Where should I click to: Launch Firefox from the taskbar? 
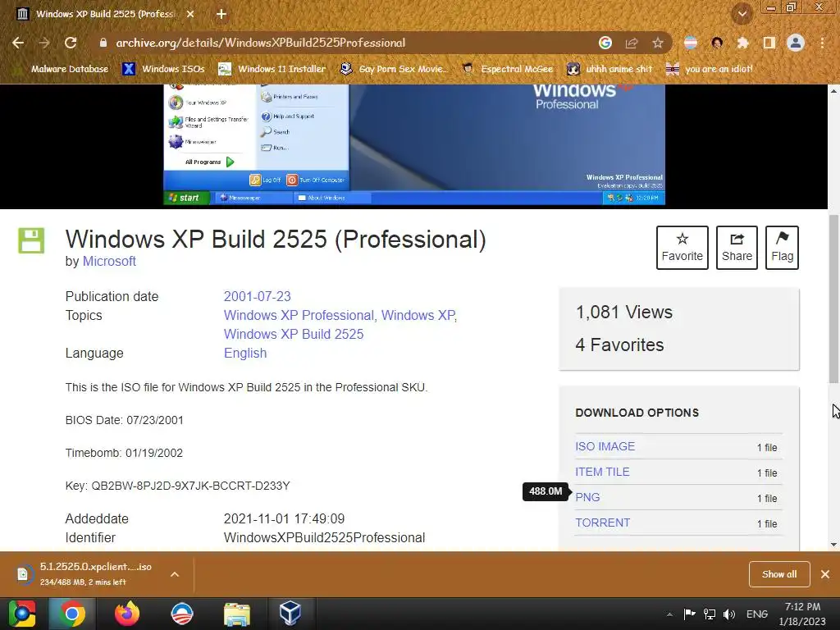click(127, 614)
